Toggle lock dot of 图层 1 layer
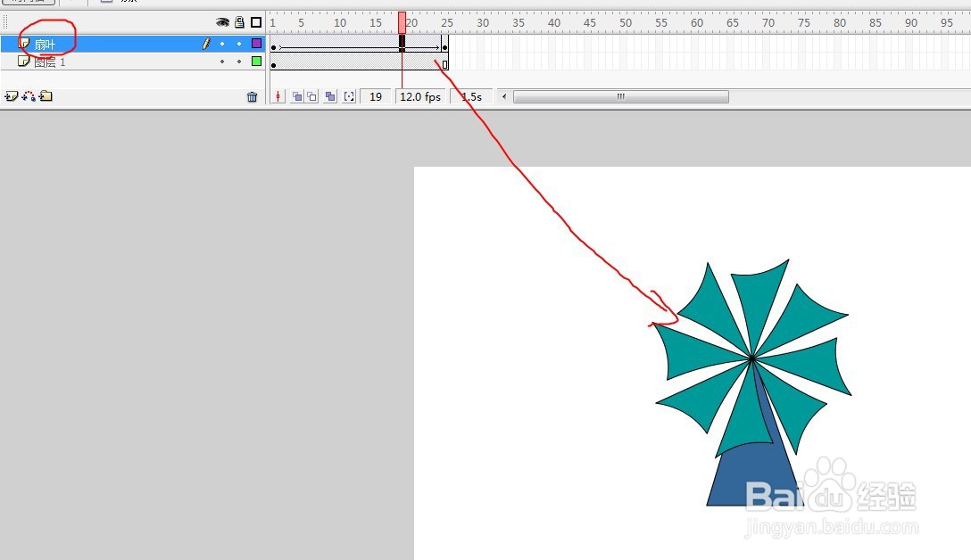The width and height of the screenshot is (971, 560). point(239,62)
